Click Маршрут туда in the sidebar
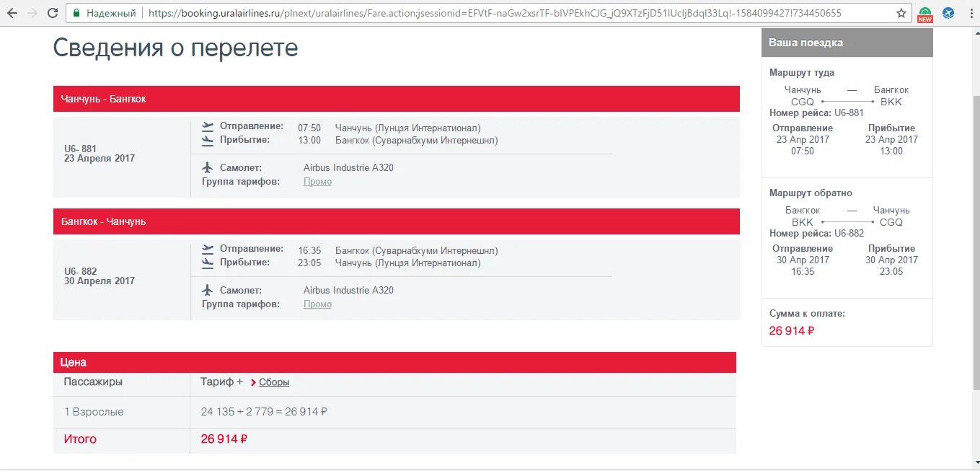This screenshot has width=980, height=471. 802,73
